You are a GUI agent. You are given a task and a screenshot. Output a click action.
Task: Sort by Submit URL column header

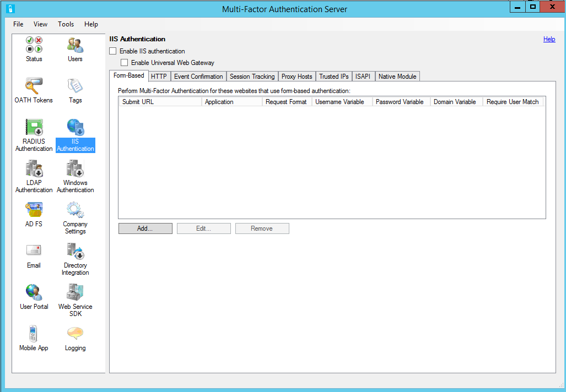pos(160,102)
